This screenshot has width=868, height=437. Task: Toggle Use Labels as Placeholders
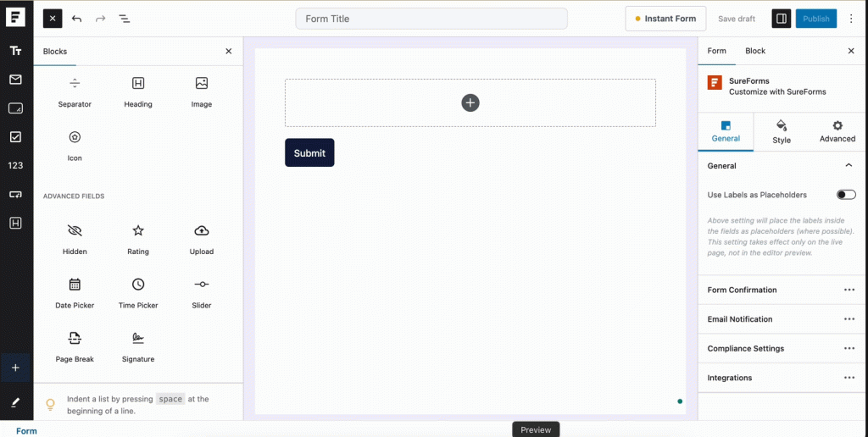click(845, 195)
